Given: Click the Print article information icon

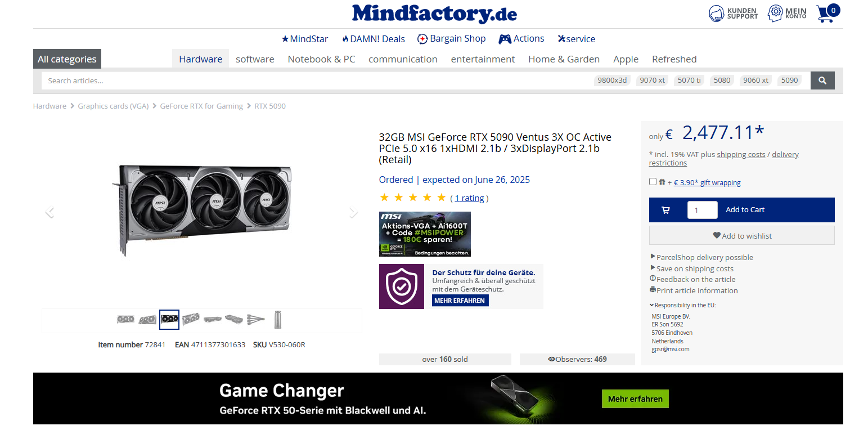Looking at the screenshot, I should tap(653, 290).
